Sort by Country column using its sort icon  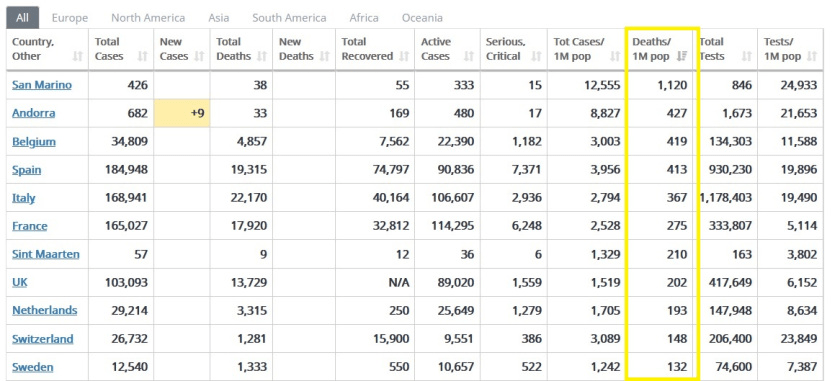pyautogui.click(x=78, y=56)
